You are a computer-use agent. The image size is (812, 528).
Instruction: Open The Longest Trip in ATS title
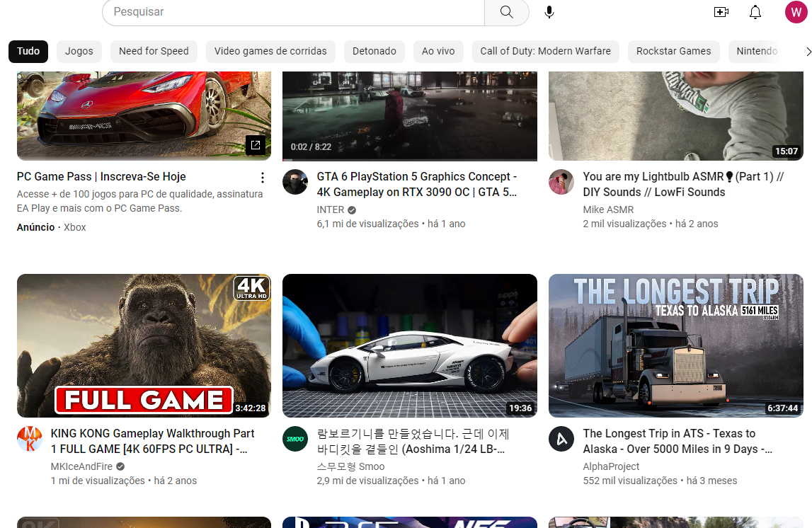click(677, 441)
